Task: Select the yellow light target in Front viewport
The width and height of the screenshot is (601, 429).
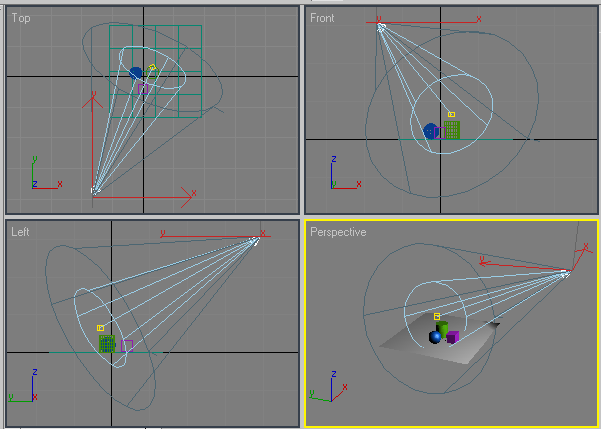Action: [452, 115]
